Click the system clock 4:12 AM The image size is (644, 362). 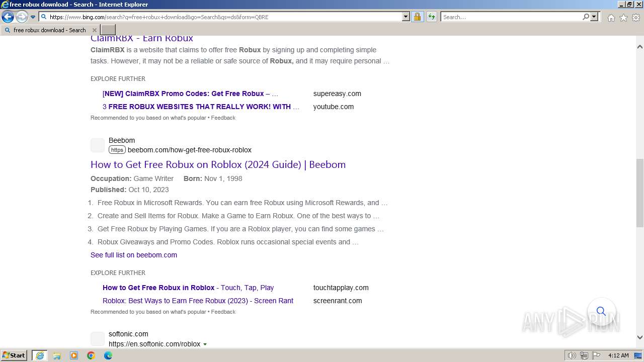[x=618, y=355]
